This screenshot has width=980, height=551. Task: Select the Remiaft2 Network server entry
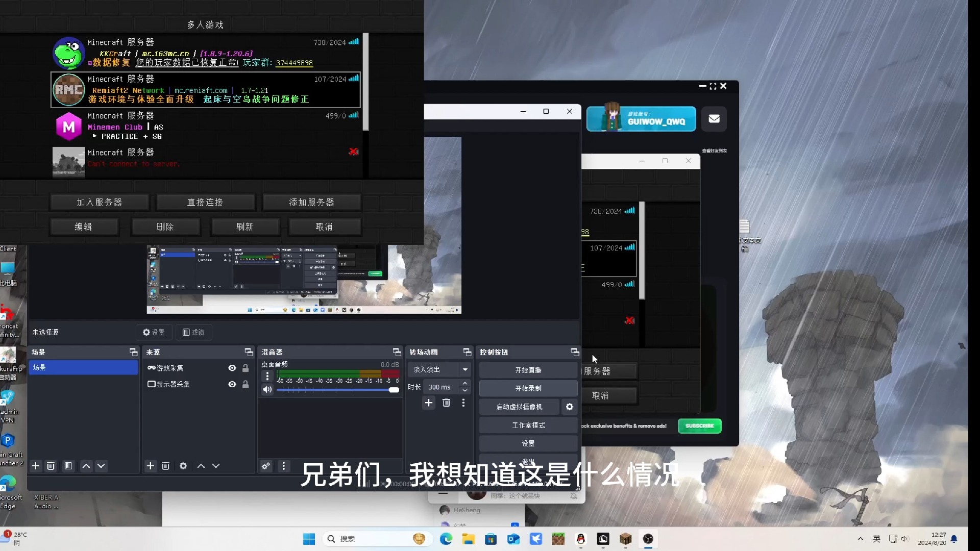pyautogui.click(x=206, y=89)
